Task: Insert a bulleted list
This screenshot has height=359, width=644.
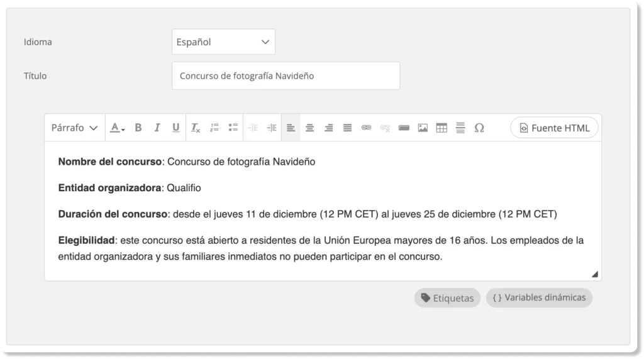Action: click(x=233, y=128)
